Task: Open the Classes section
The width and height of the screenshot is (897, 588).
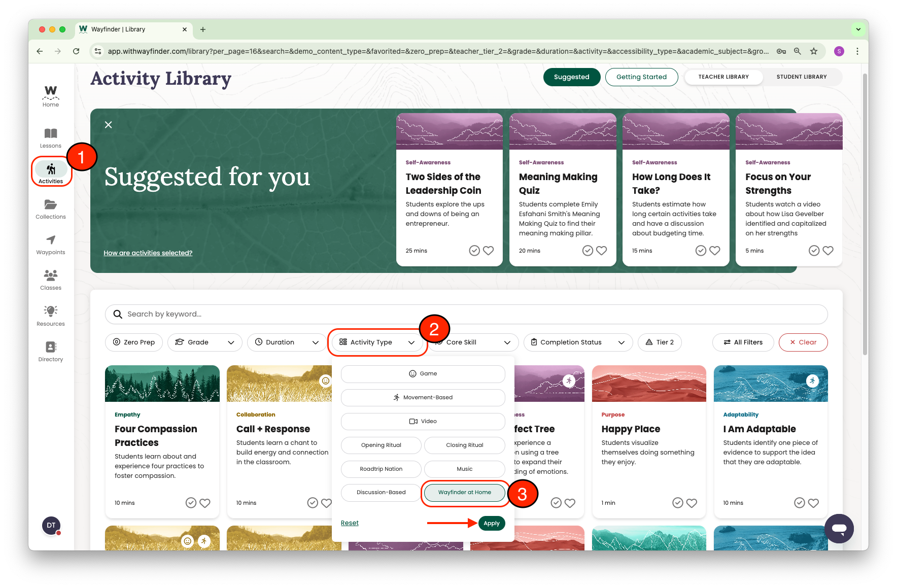Action: pyautogui.click(x=50, y=280)
